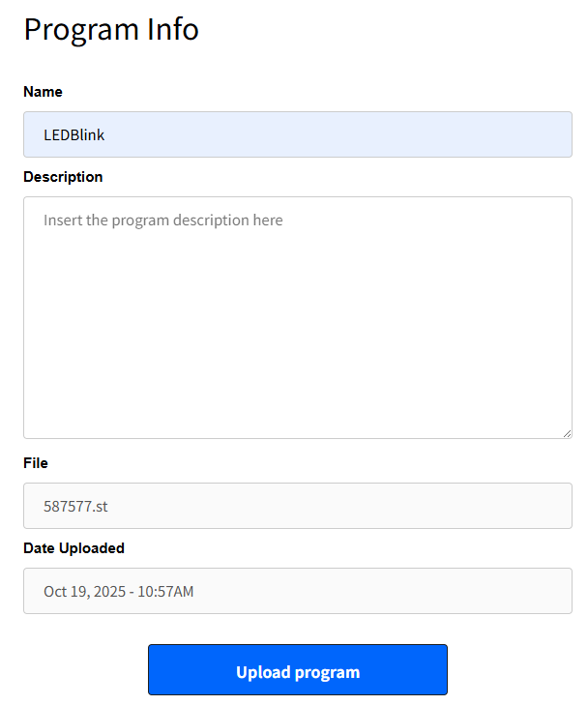Viewport: 588px width, 705px height.
Task: Place cursor on the LEDBlink text
Action: [x=73, y=135]
